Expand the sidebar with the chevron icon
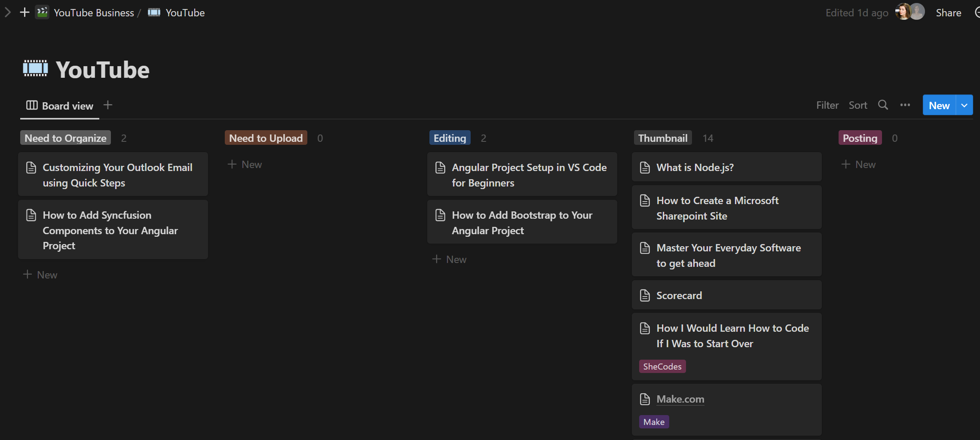This screenshot has width=980, height=440. (x=7, y=12)
